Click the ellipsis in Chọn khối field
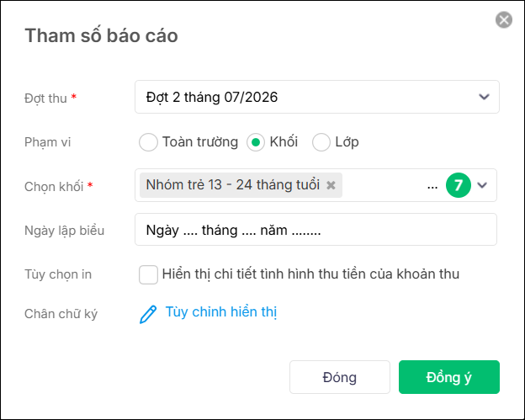 tap(432, 185)
